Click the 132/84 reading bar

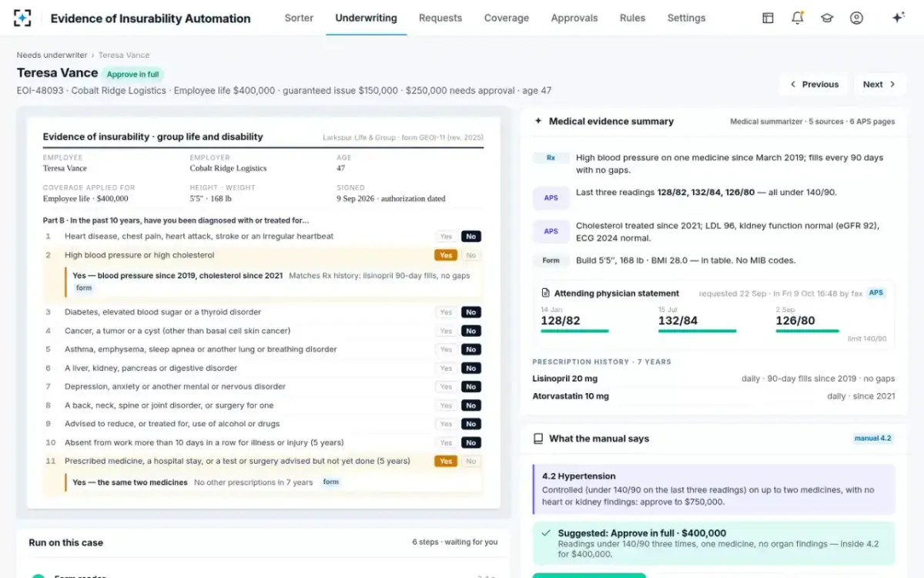pyautogui.click(x=697, y=331)
